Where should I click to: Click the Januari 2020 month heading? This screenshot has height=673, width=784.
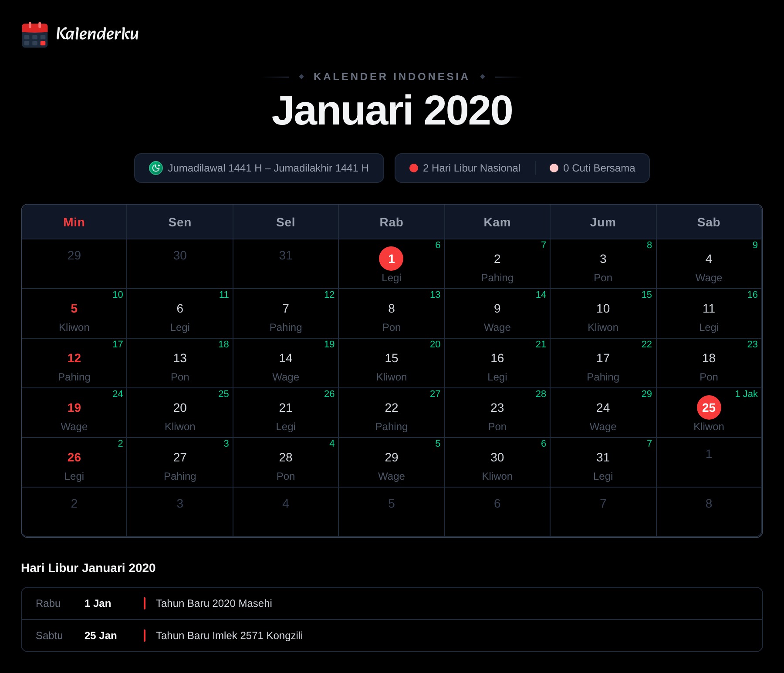pyautogui.click(x=392, y=110)
